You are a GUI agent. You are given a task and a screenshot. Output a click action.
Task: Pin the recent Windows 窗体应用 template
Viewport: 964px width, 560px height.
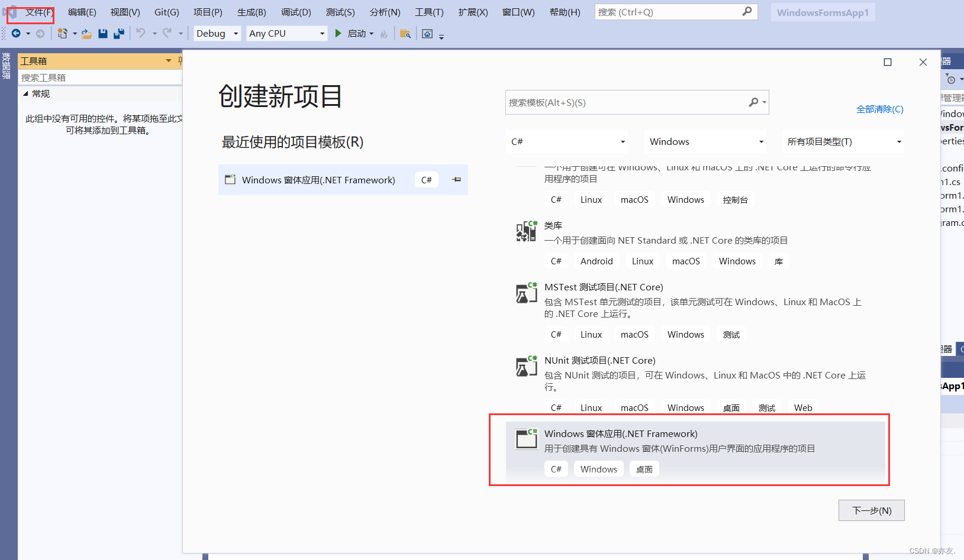(456, 180)
